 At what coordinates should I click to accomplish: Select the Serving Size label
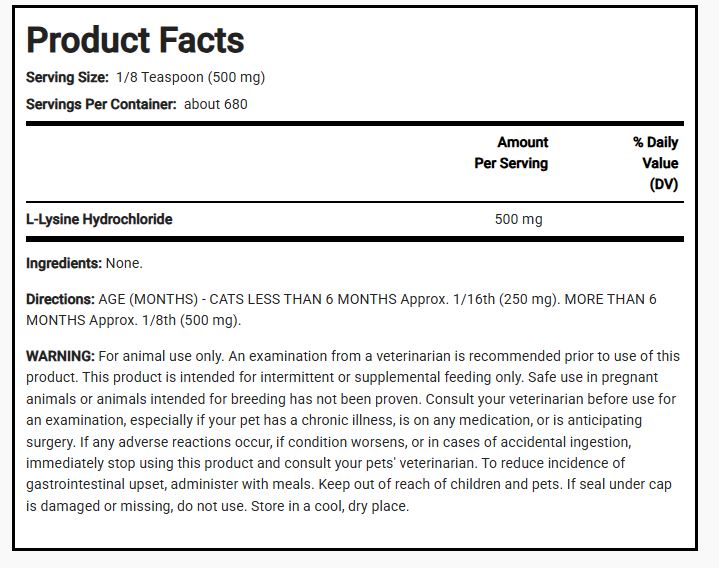67,77
